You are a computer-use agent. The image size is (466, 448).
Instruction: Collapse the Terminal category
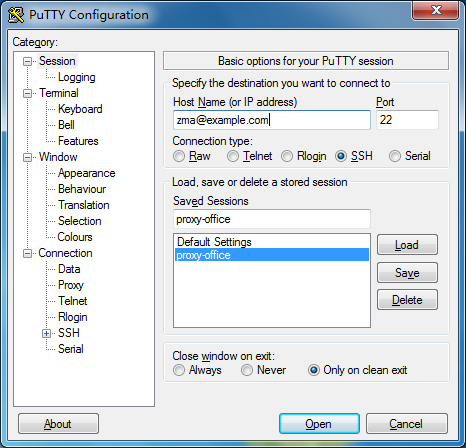tap(27, 93)
